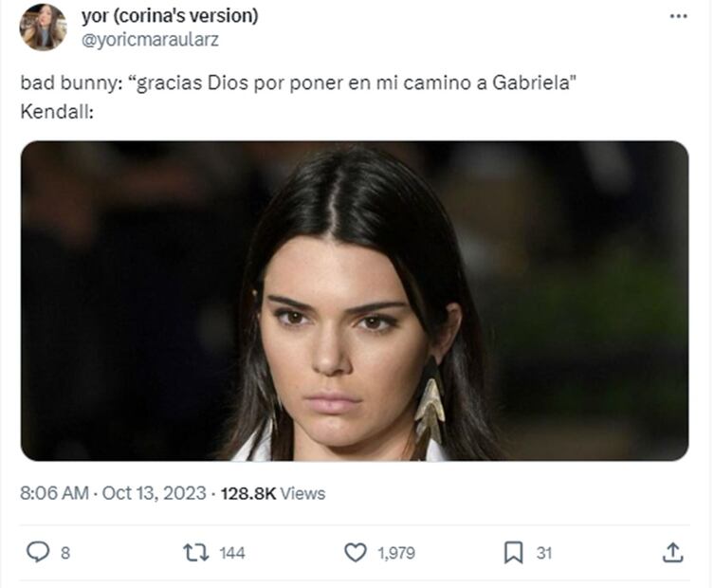Click the "Kendall:" line of tweet text
Screen dimensions: 714x588
57,112
